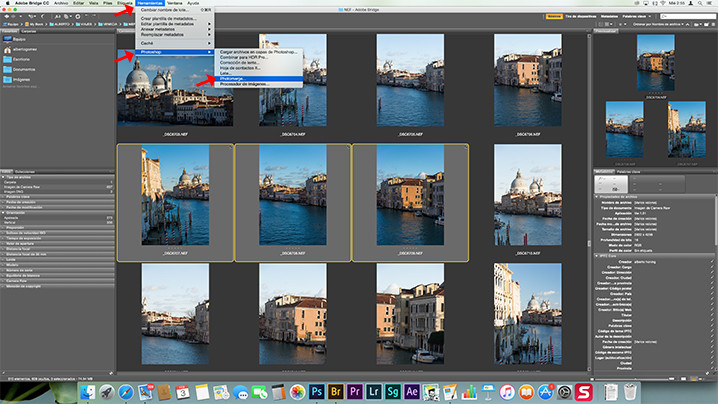Open the Documentos favorite folder

tap(24, 70)
